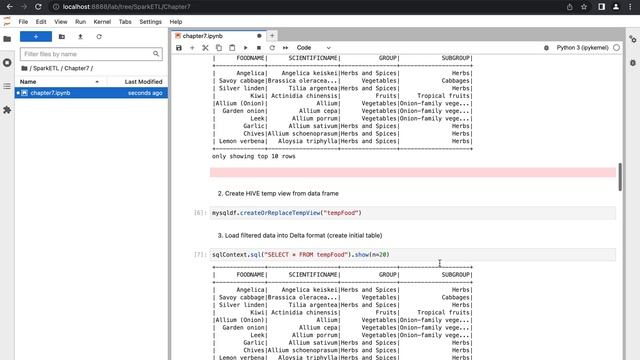The height and width of the screenshot is (360, 640).
Task: Refresh the file browser list
Action: coord(99,37)
